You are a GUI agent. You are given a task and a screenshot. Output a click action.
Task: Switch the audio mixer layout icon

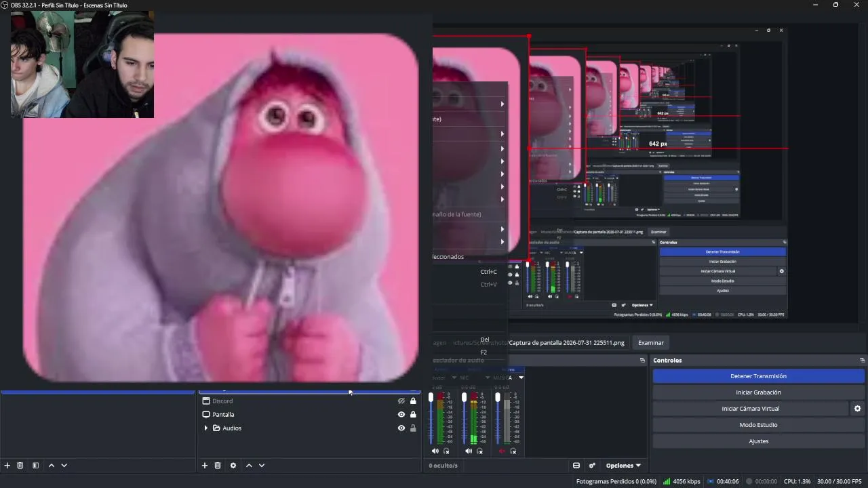tap(576, 466)
